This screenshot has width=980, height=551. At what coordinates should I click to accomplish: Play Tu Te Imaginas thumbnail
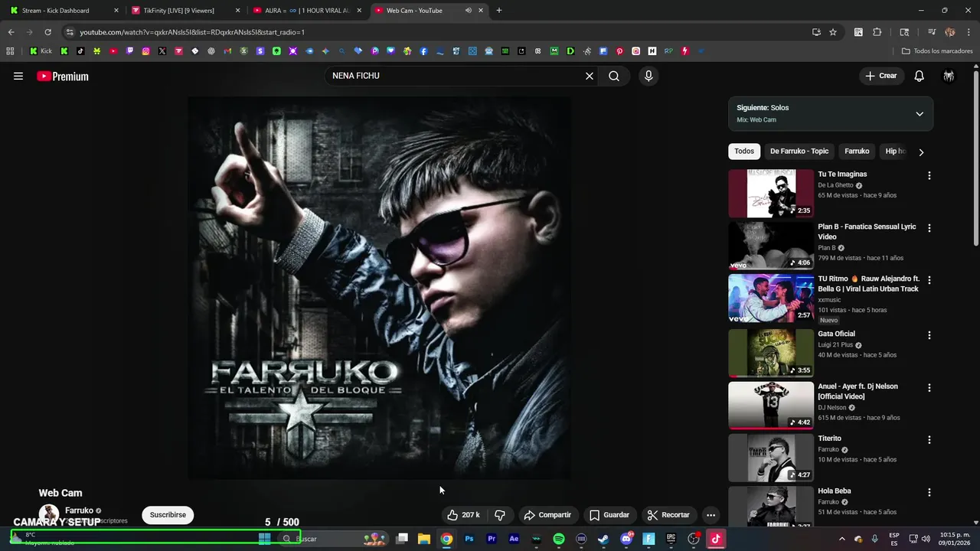pyautogui.click(x=771, y=194)
